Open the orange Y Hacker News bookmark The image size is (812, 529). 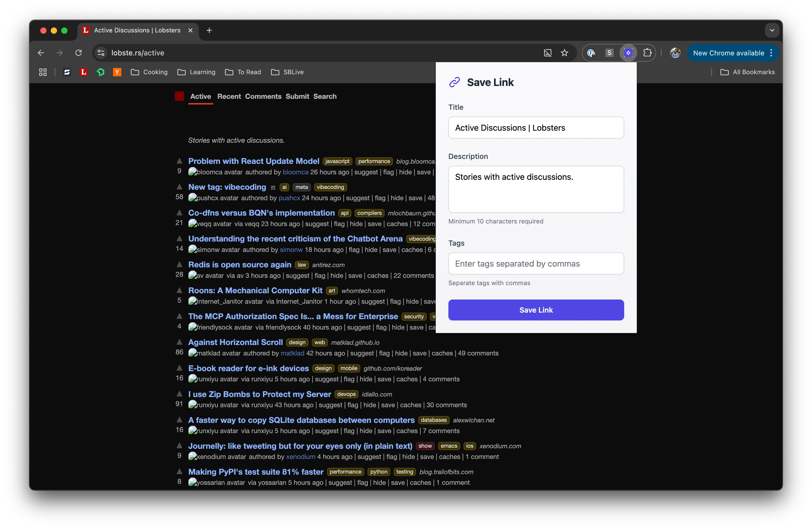117,72
